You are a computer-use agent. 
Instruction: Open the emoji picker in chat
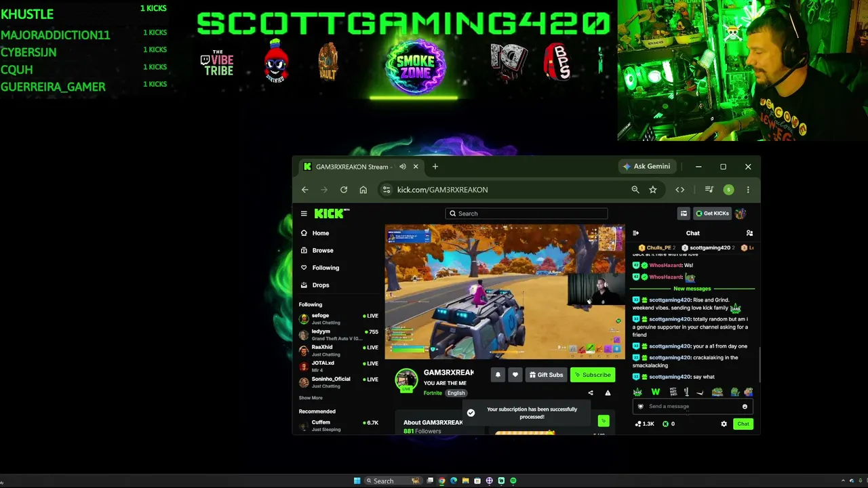[x=745, y=407]
